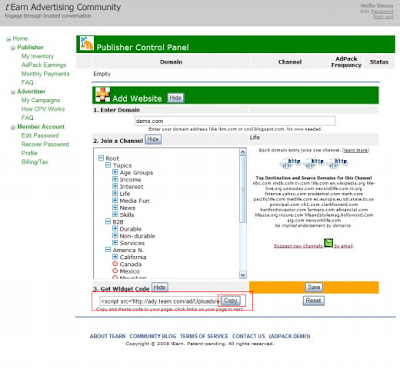Collapse the Member Account sidebar section

(x=13, y=127)
